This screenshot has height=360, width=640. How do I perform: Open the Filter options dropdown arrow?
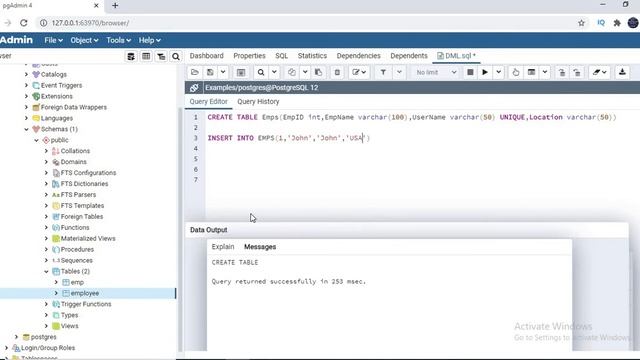[x=399, y=72]
